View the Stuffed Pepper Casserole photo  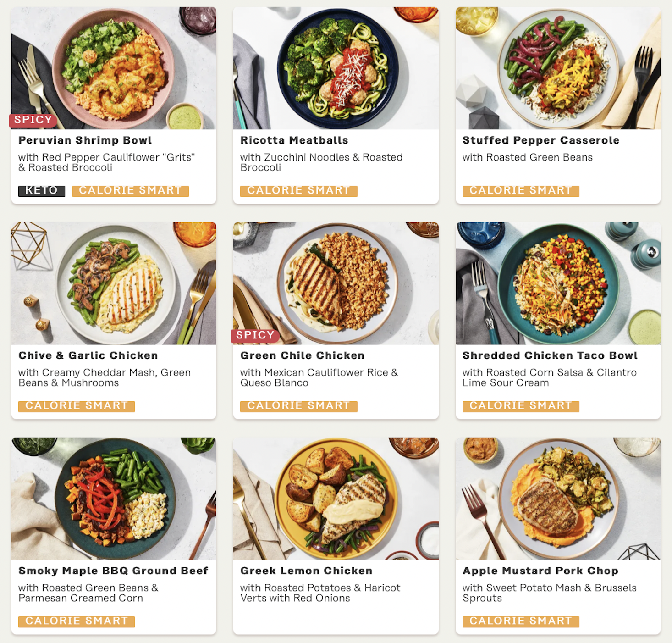pyautogui.click(x=558, y=68)
